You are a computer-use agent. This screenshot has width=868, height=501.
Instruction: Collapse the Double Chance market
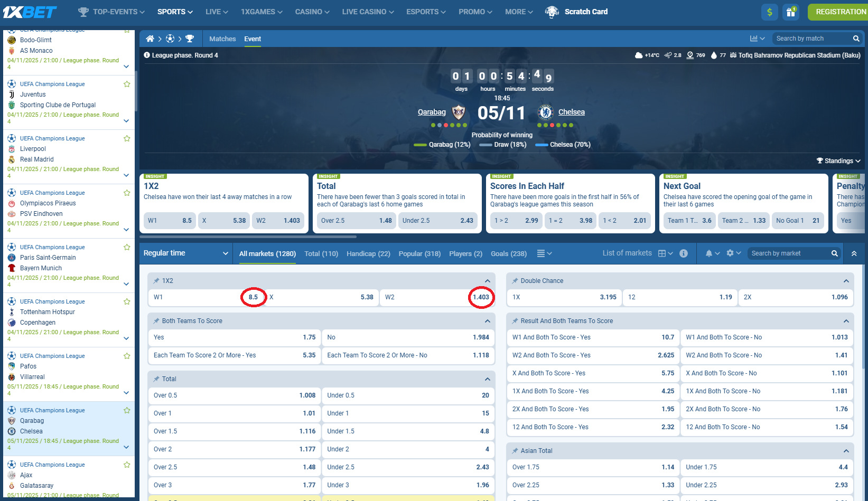coord(846,281)
